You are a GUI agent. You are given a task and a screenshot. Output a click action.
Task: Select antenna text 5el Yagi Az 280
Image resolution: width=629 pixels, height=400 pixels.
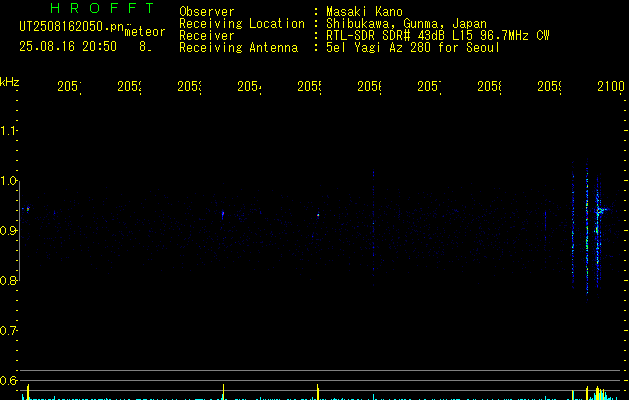coord(378,48)
